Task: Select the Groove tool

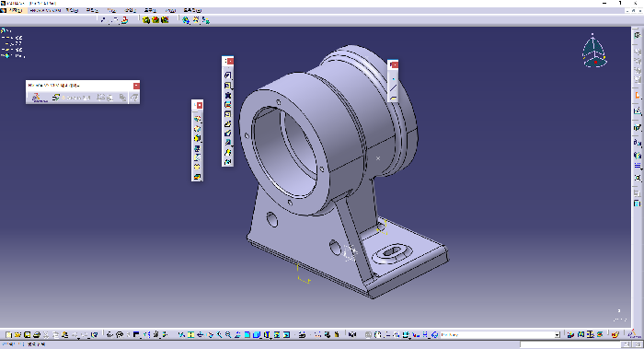Action: [x=227, y=105]
